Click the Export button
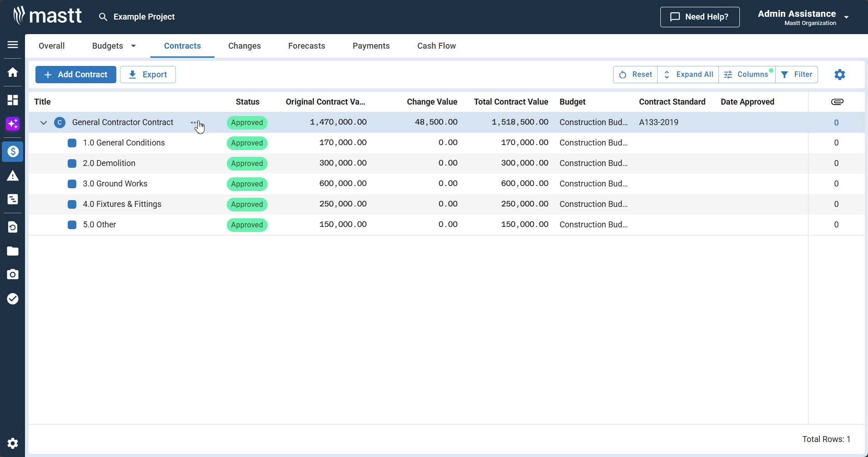Image resolution: width=868 pixels, height=457 pixels. pyautogui.click(x=148, y=75)
